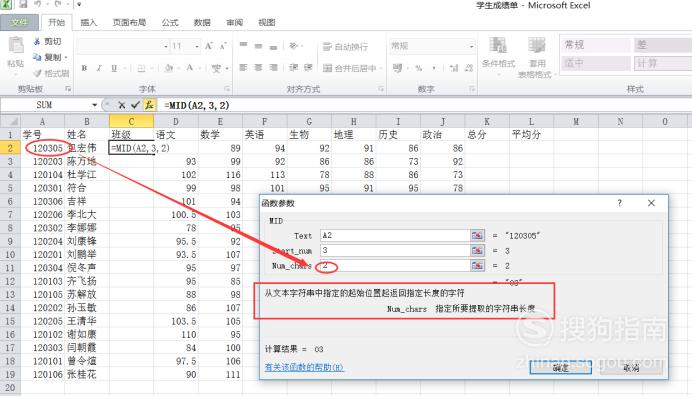This screenshot has height=396, width=692.
Task: Click the text orientation icon
Action: (293, 46)
